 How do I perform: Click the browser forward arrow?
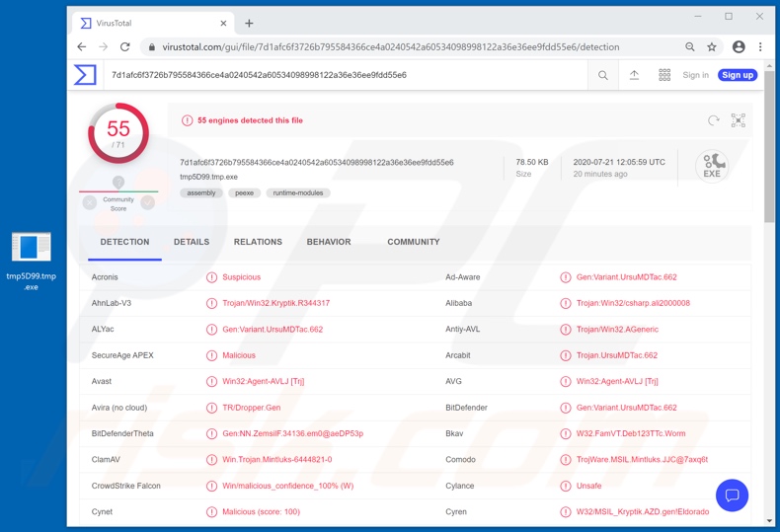pos(103,46)
